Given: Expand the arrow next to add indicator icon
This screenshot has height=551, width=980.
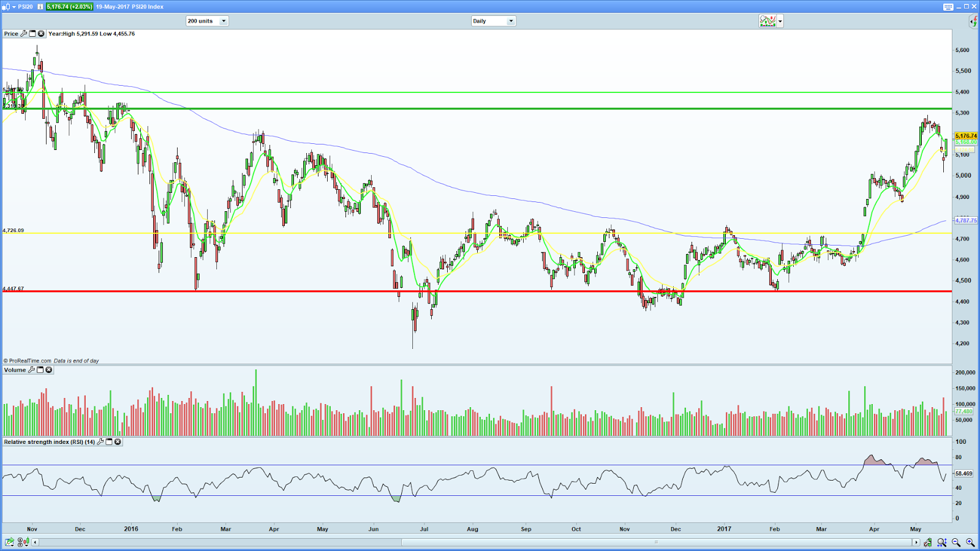Looking at the screenshot, I should click(x=780, y=21).
